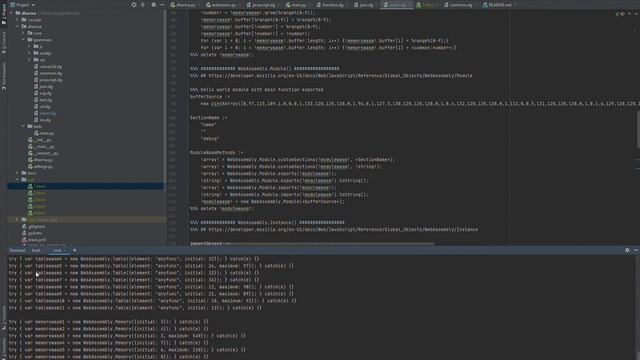Select the bash terminal tab
The image size is (640, 360).
36,250
